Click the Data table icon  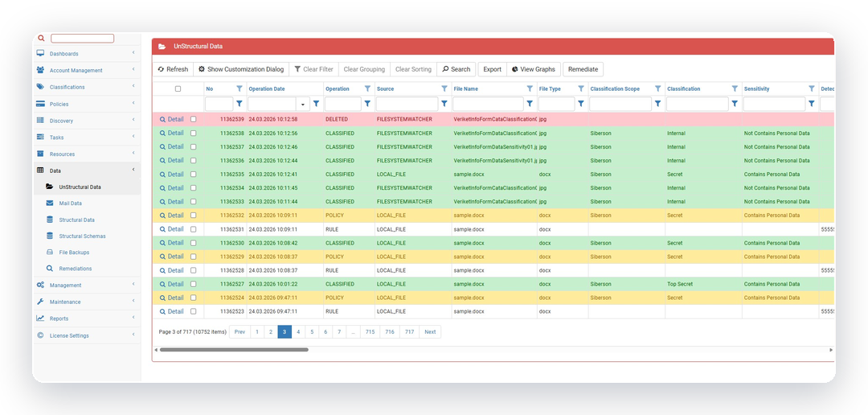40,171
